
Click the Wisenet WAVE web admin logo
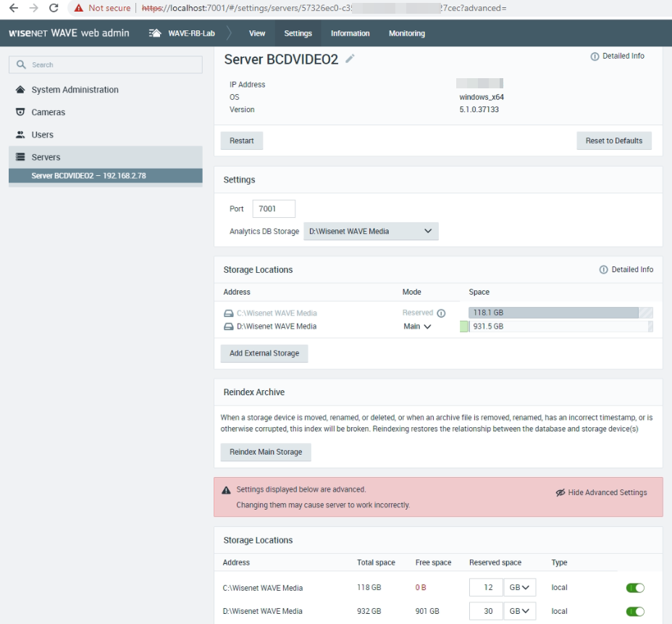(x=69, y=33)
